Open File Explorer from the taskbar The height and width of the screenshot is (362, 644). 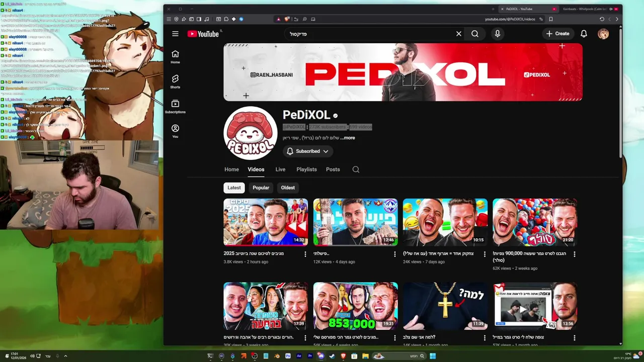coord(365,356)
